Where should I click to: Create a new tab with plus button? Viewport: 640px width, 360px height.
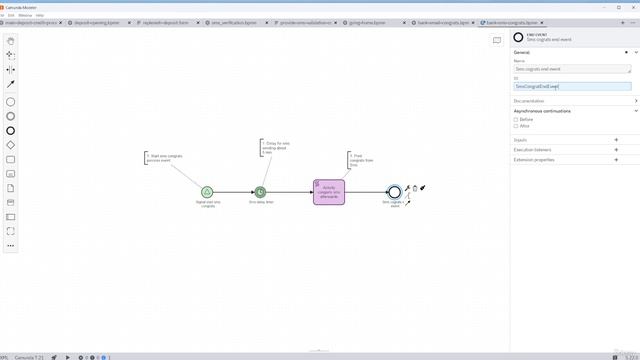pos(622,23)
